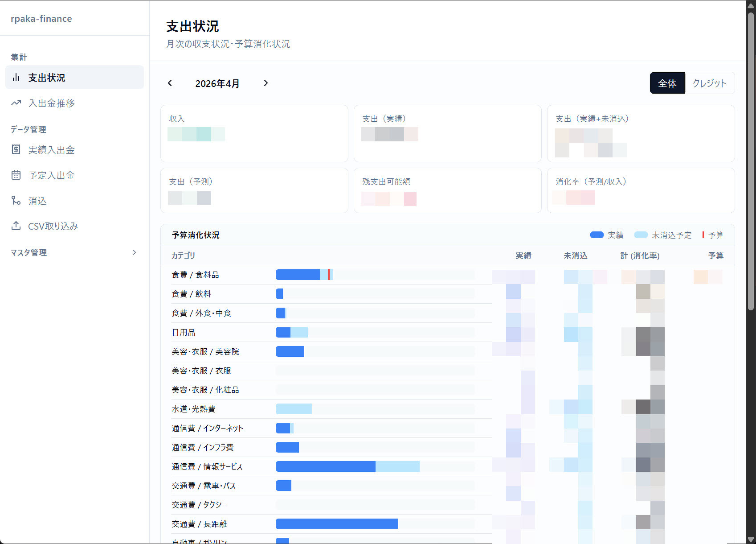Click the upload icon beside CSV取り込み
This screenshot has height=544, width=756.
pyautogui.click(x=16, y=226)
